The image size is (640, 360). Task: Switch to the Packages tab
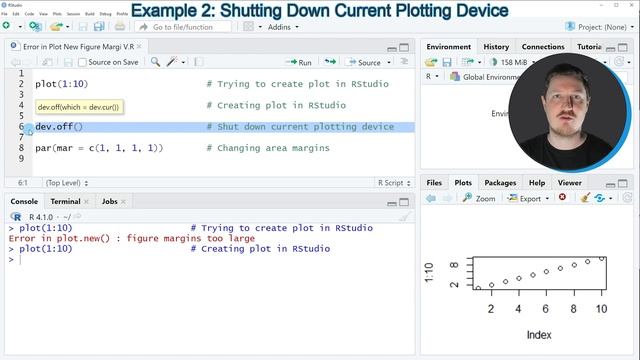(x=500, y=183)
